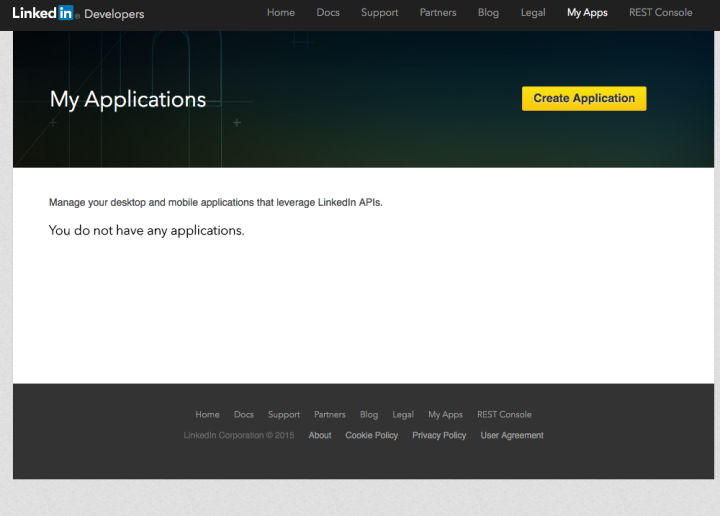
Task: Open Blog from the top navigation bar
Action: 488,13
